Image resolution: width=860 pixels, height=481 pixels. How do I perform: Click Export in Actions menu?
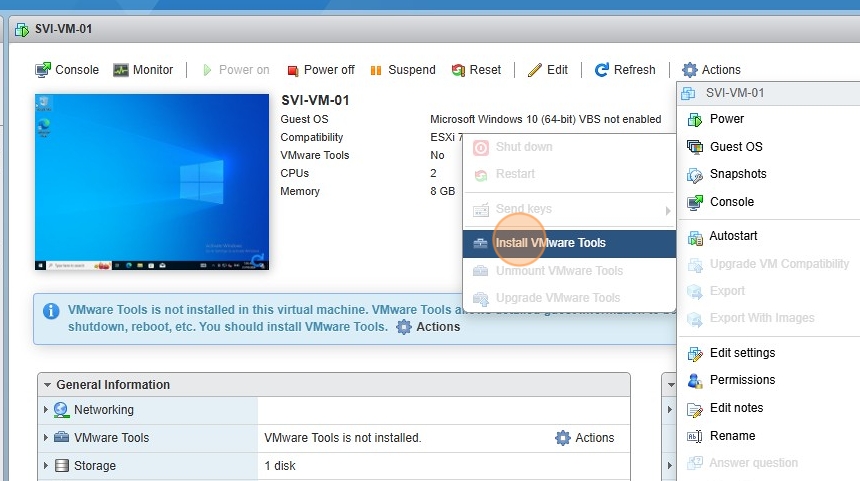pos(769,291)
